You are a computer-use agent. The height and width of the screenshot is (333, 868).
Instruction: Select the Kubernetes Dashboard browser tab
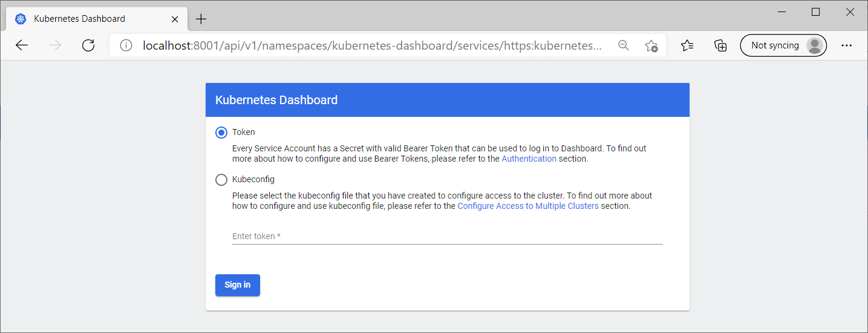[97, 19]
